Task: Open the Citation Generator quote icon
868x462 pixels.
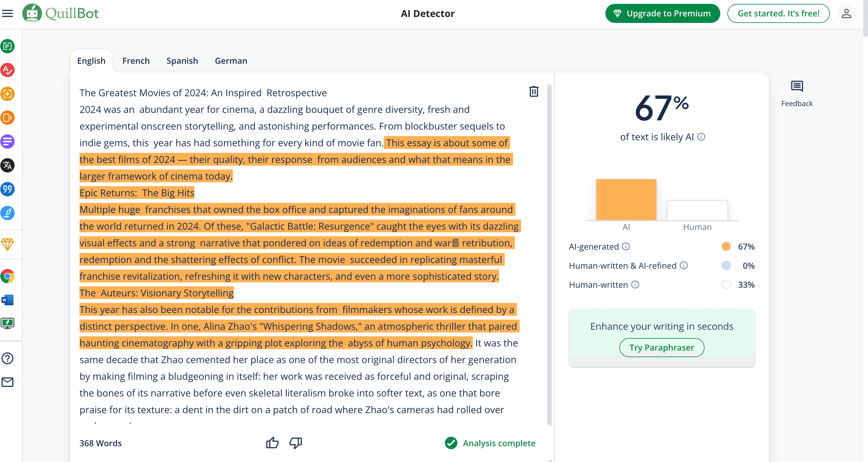Action: pyautogui.click(x=7, y=189)
